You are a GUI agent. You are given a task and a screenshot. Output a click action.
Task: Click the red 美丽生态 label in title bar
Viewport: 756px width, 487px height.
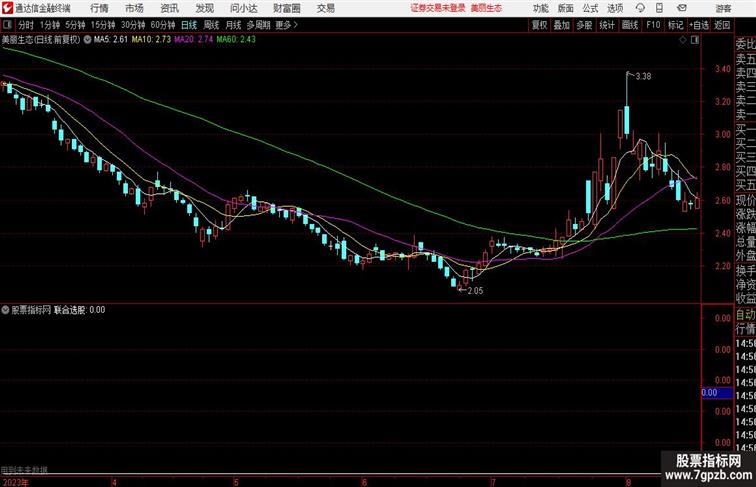(486, 8)
